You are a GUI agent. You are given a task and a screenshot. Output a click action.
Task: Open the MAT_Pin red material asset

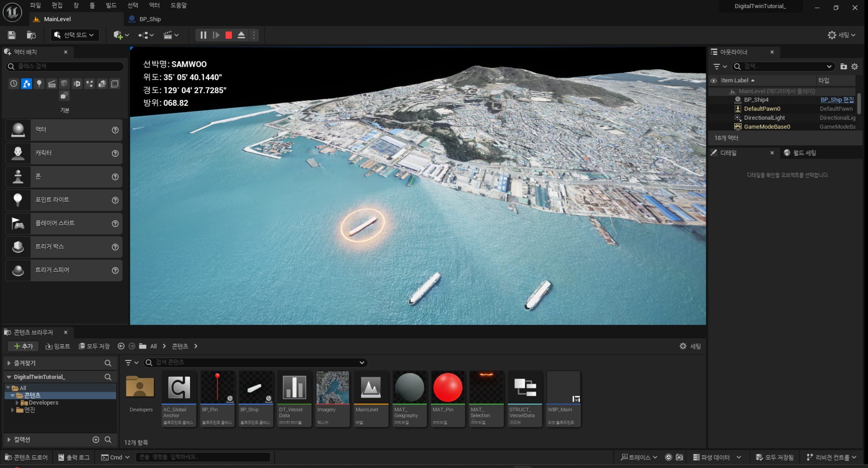click(x=448, y=388)
